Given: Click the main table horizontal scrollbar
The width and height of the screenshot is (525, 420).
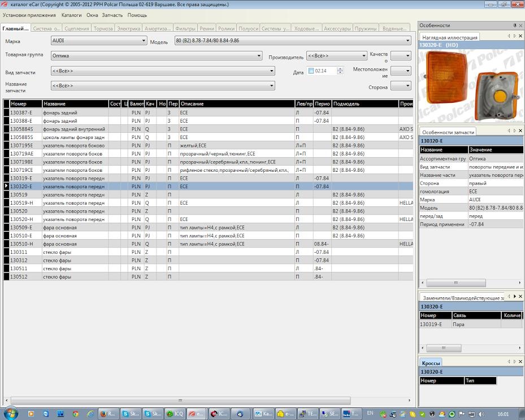Looking at the screenshot, I should coord(180,400).
